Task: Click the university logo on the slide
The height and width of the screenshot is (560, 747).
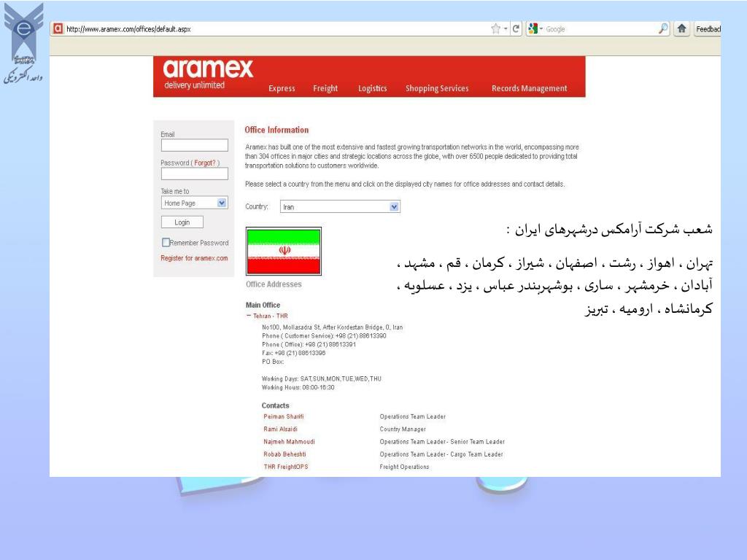Action: coord(23,43)
